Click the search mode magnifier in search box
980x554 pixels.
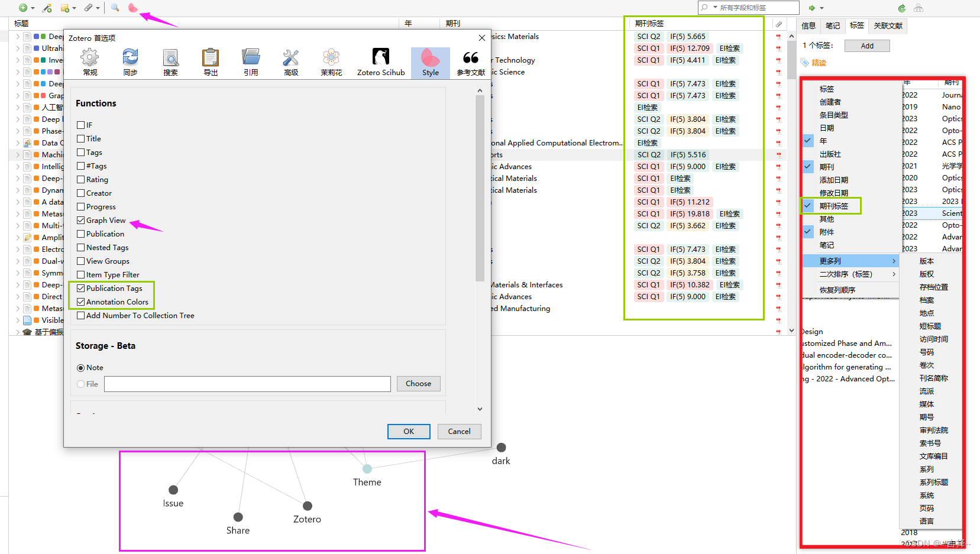click(704, 7)
